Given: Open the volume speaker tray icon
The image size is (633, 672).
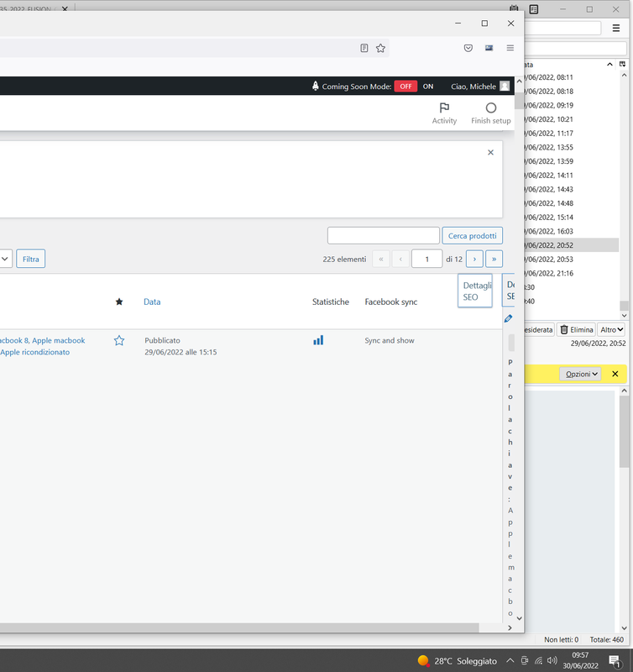Looking at the screenshot, I should (552, 660).
